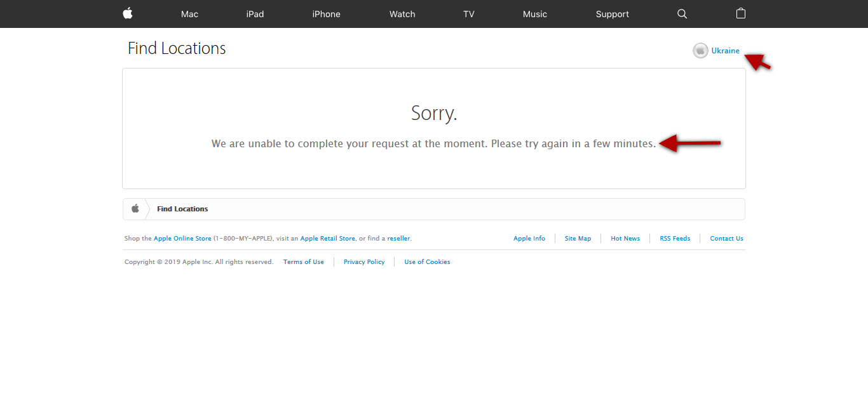Open the Music menu item

point(534,14)
